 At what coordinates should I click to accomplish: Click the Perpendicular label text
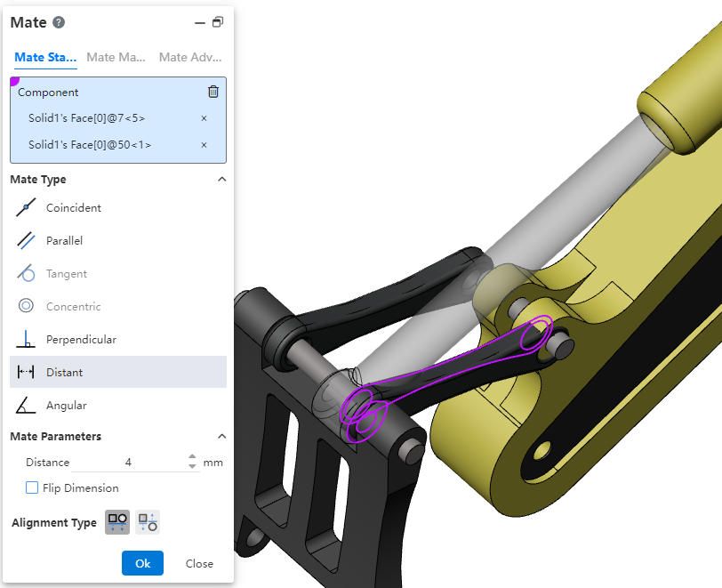tap(81, 340)
